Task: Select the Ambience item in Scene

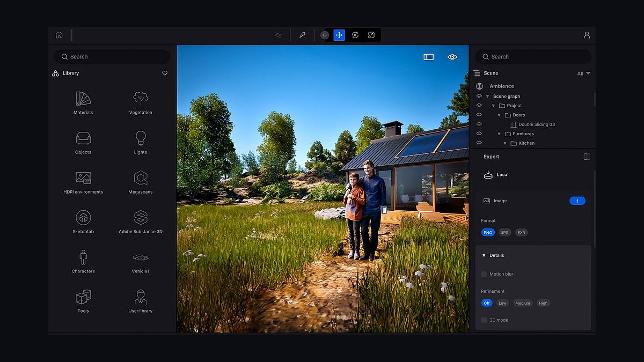Action: click(502, 86)
